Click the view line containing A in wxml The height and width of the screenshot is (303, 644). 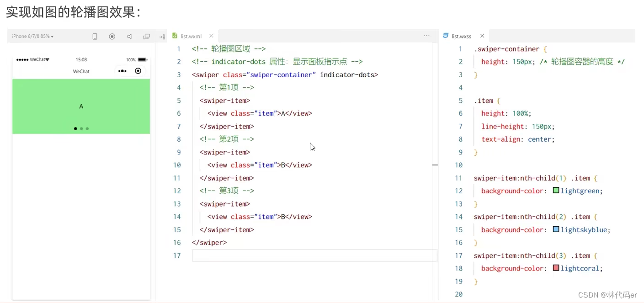tap(260, 113)
